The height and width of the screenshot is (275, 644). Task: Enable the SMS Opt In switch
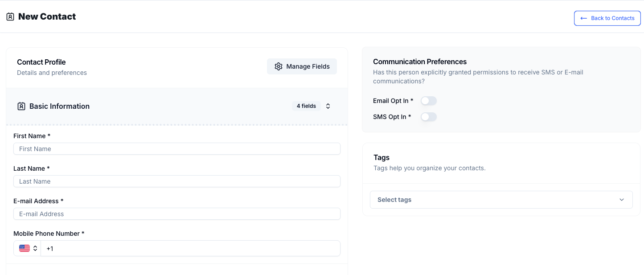[429, 117]
